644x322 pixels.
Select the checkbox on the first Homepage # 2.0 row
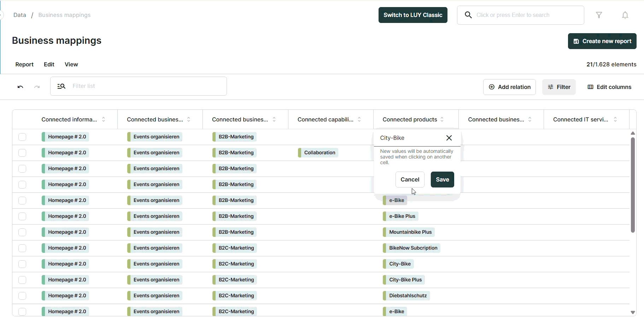coord(22,137)
